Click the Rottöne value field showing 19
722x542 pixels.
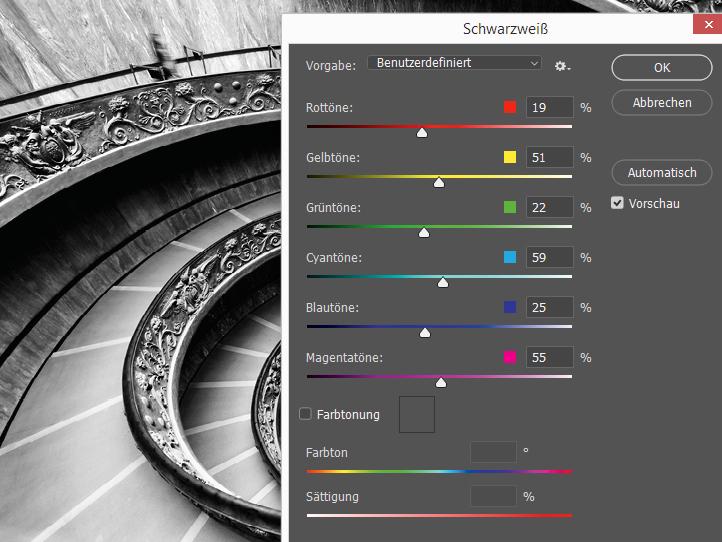click(550, 107)
